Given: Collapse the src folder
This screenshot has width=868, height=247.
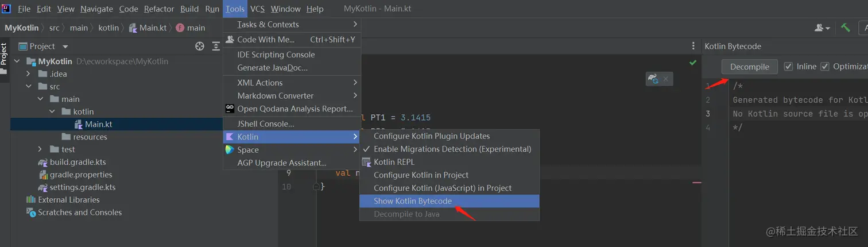Looking at the screenshot, I should point(28,87).
